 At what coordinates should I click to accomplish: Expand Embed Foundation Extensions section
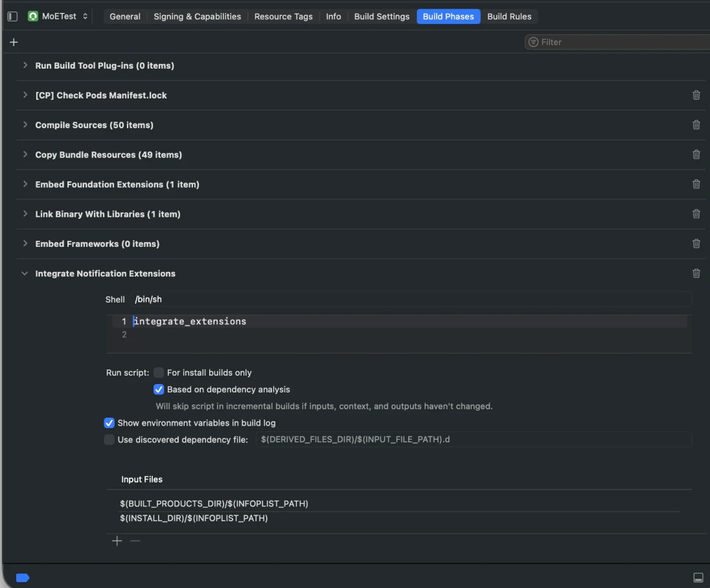pos(25,184)
